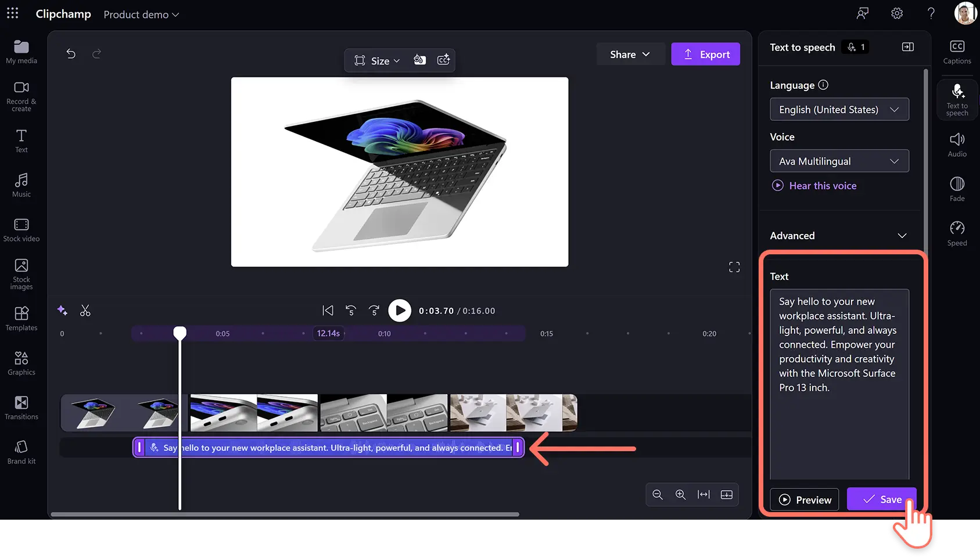Open Audio tab in property panel
Image resolution: width=980 pixels, height=558 pixels.
coord(957,145)
